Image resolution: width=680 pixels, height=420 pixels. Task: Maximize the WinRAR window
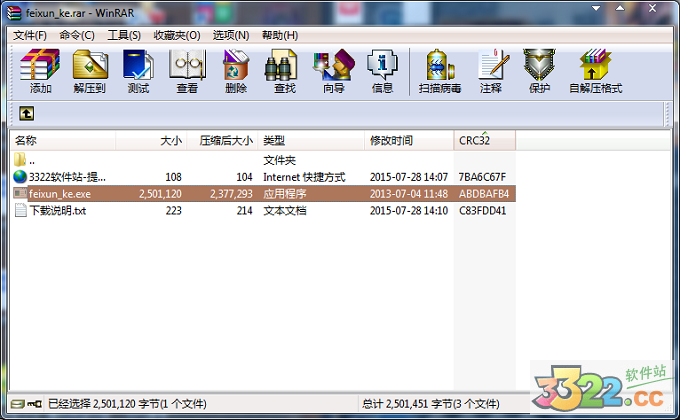(x=620, y=8)
